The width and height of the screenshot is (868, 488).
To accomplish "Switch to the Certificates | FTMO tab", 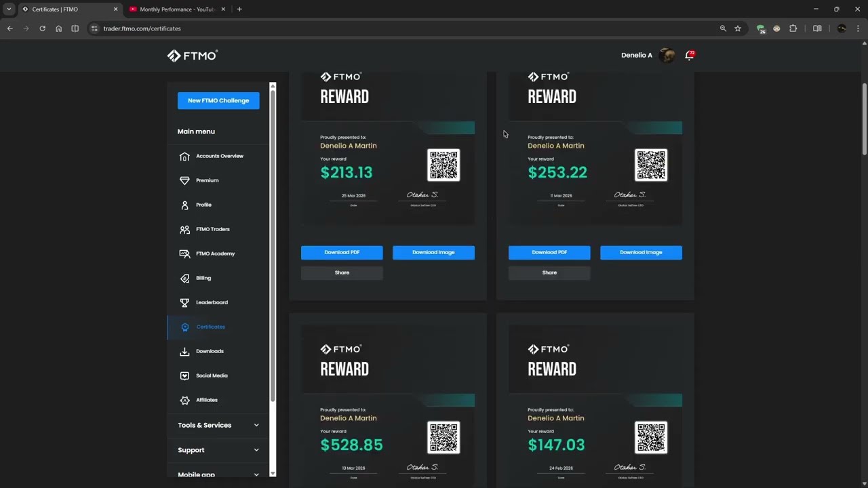I will [x=70, y=9].
